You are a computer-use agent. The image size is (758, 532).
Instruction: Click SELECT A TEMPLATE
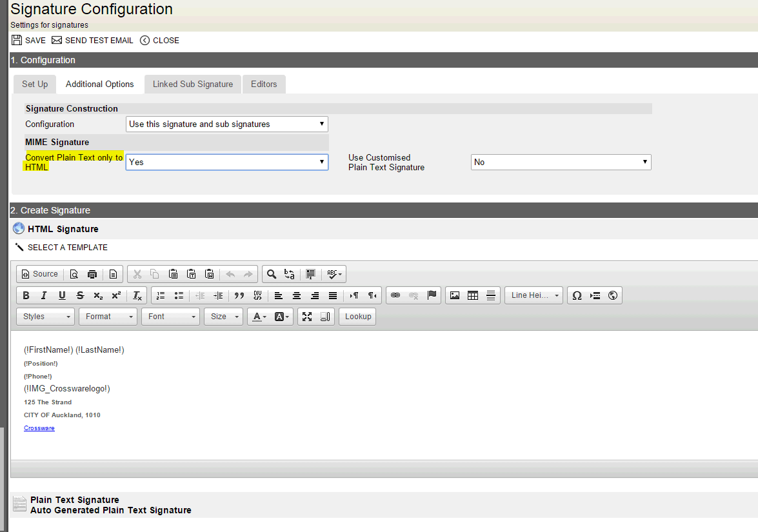[68, 247]
